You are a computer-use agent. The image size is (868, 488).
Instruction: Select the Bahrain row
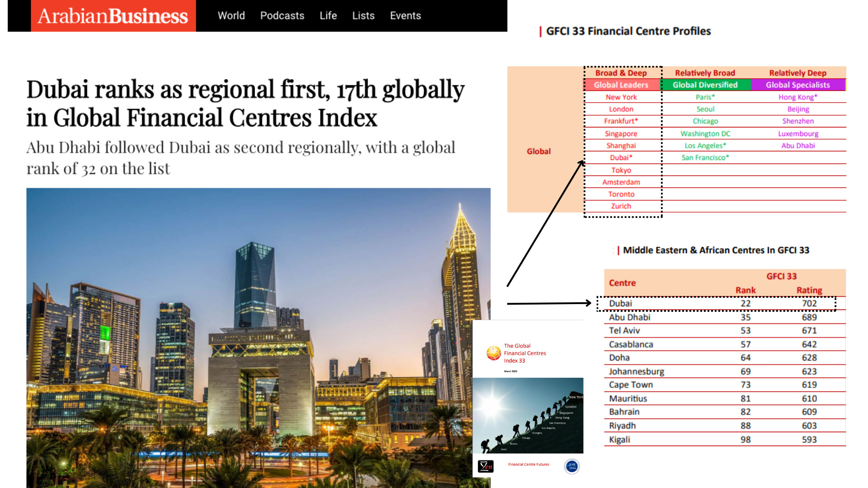point(725,412)
